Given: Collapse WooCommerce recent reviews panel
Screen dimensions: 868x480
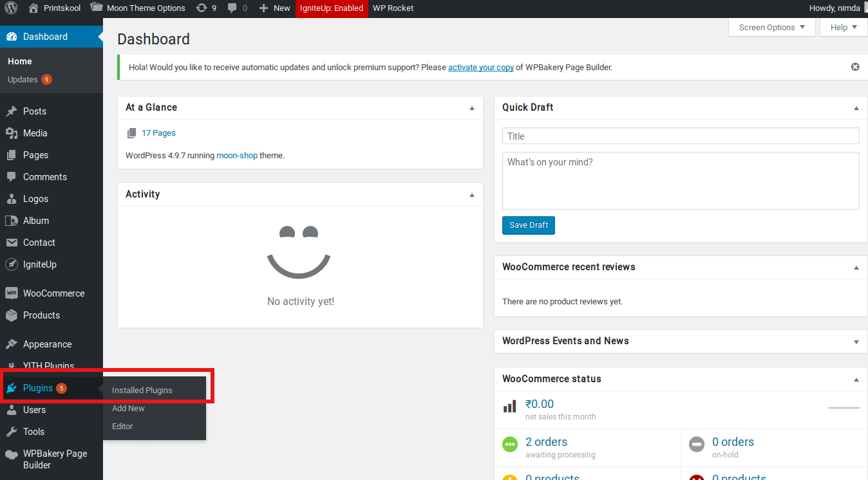Looking at the screenshot, I should (x=856, y=268).
